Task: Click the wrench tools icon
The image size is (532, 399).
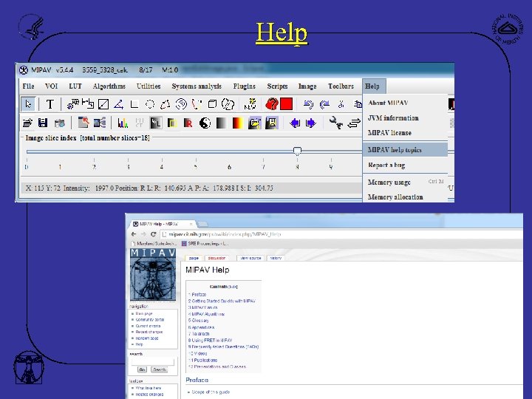Action: pos(336,123)
